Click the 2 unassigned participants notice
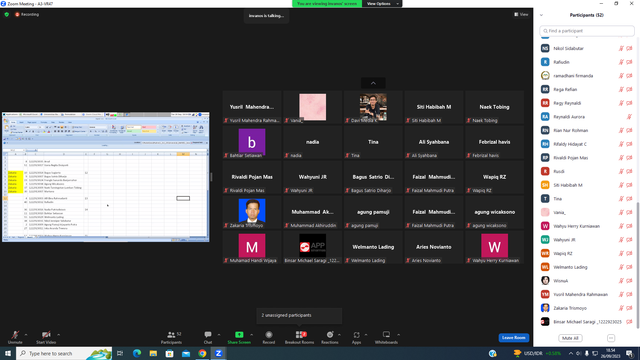The width and height of the screenshot is (640, 360). point(299,316)
